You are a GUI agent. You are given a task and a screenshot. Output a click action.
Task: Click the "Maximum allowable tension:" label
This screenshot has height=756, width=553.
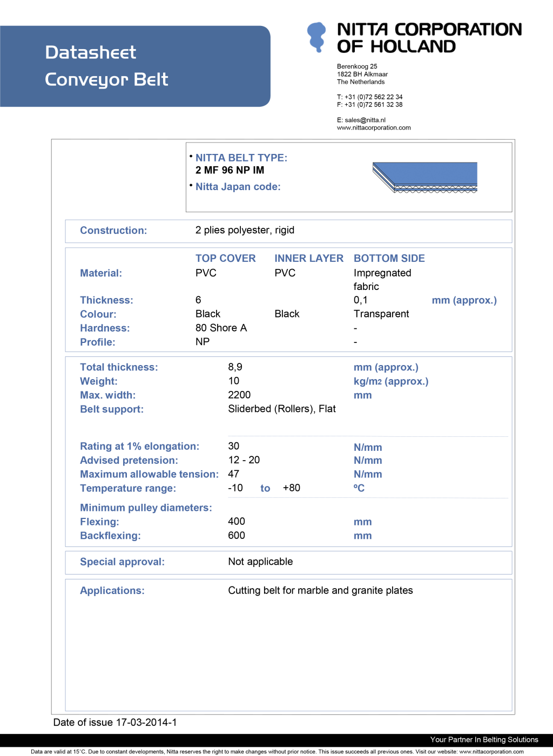(150, 475)
